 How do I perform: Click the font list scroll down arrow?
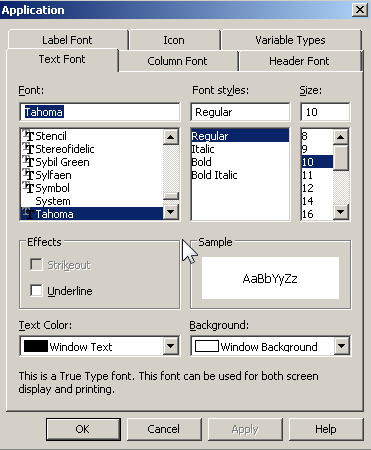[171, 212]
